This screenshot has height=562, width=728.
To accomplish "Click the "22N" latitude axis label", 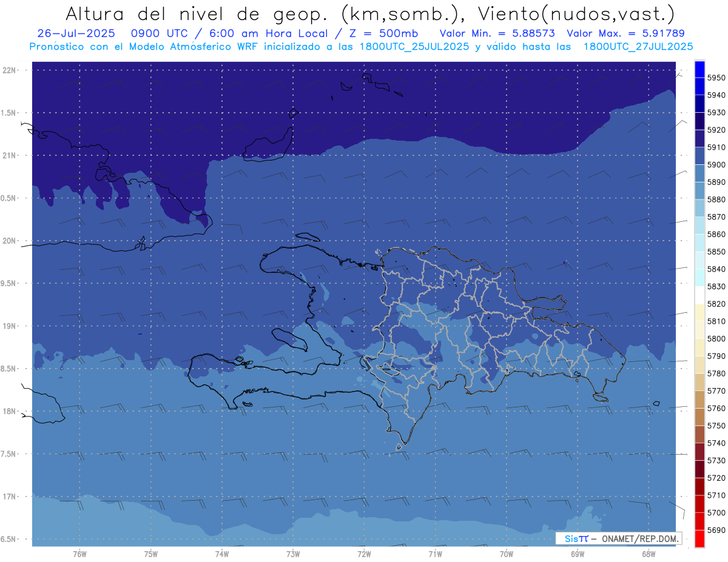I will 10,70.
